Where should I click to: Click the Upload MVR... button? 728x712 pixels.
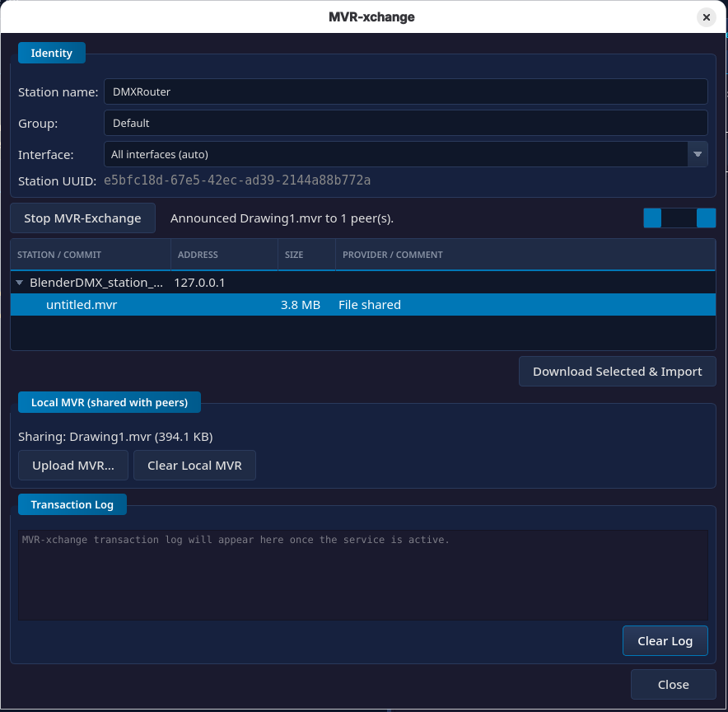tap(73, 466)
